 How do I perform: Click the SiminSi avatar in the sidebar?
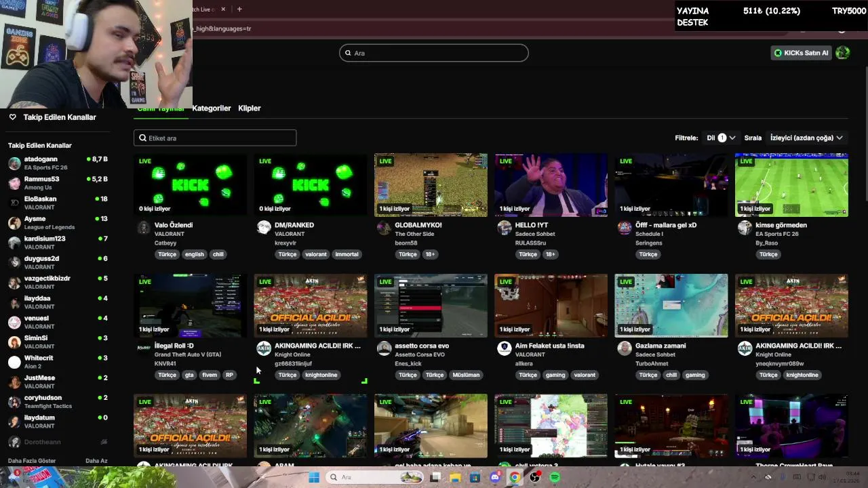tap(14, 342)
